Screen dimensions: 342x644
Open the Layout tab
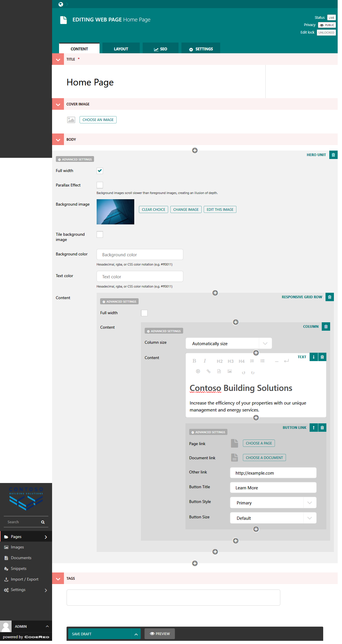[121, 49]
